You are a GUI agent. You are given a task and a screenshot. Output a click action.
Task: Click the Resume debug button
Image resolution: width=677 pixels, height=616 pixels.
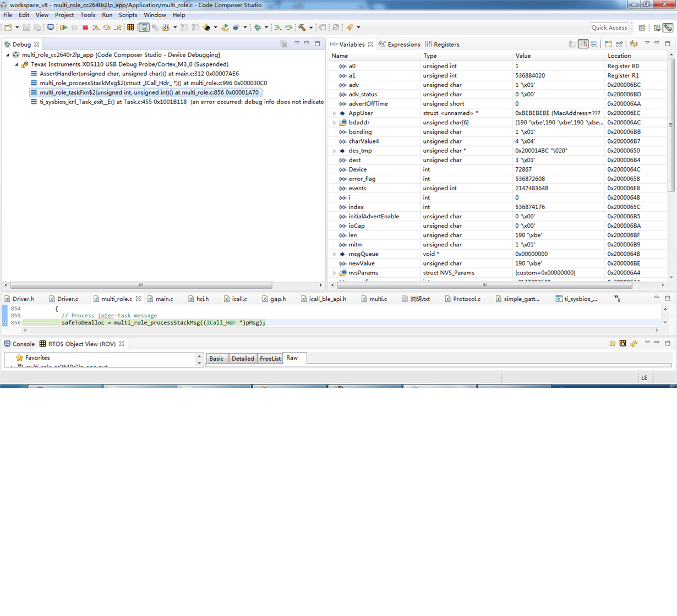[63, 27]
